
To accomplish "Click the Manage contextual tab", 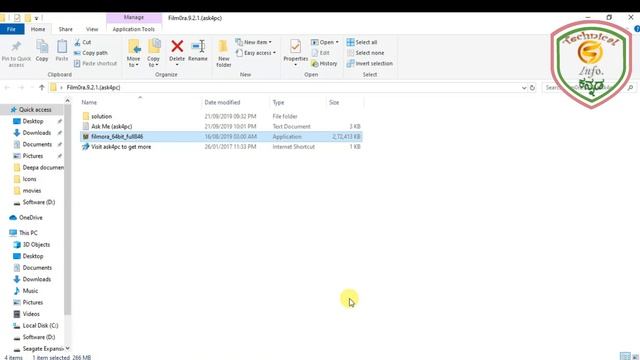I will tap(133, 17).
